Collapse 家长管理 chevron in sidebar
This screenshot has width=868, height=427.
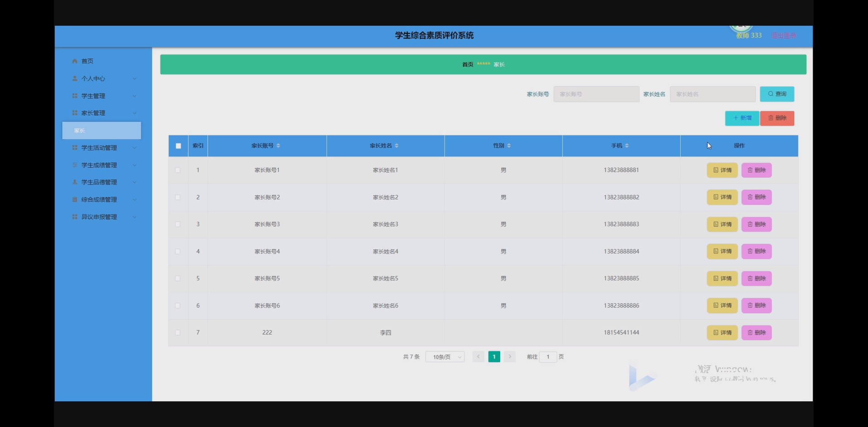pos(134,113)
